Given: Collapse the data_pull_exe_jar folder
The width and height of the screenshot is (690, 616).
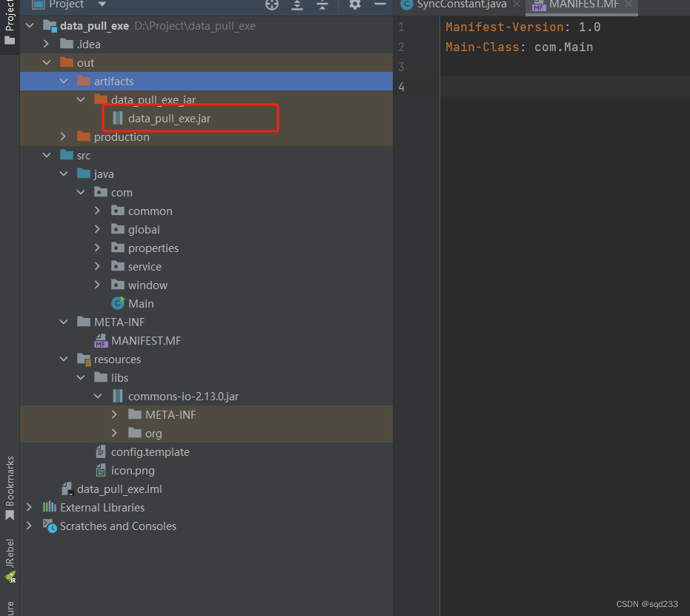Looking at the screenshot, I should point(81,99).
